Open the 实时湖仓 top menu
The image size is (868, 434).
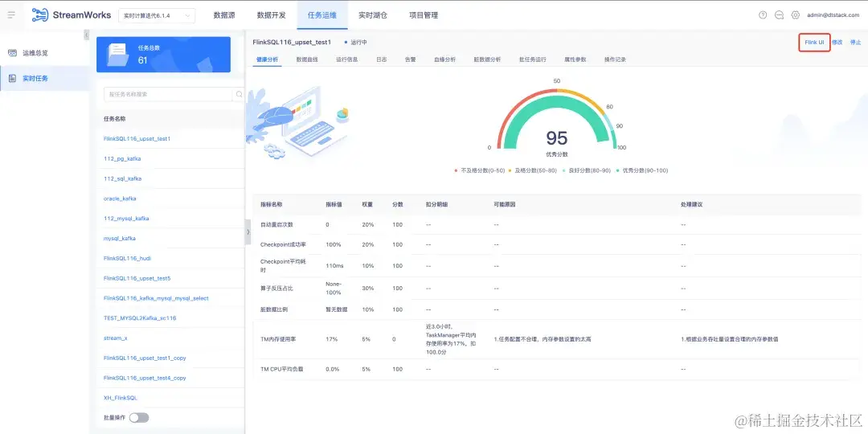(373, 15)
